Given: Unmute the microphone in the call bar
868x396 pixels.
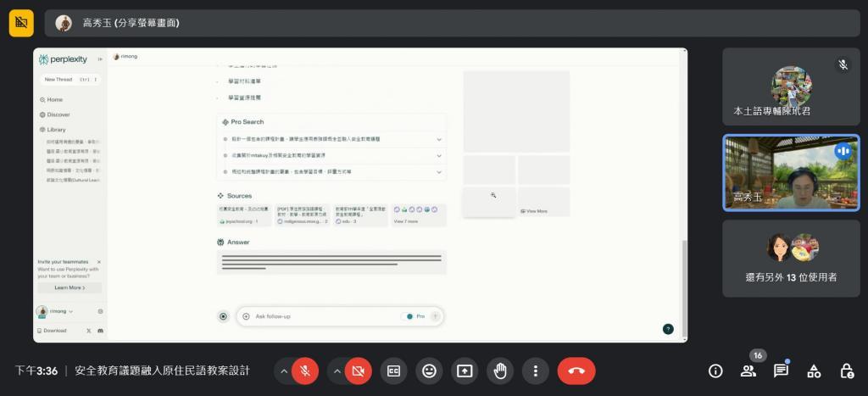Looking at the screenshot, I should [305, 371].
